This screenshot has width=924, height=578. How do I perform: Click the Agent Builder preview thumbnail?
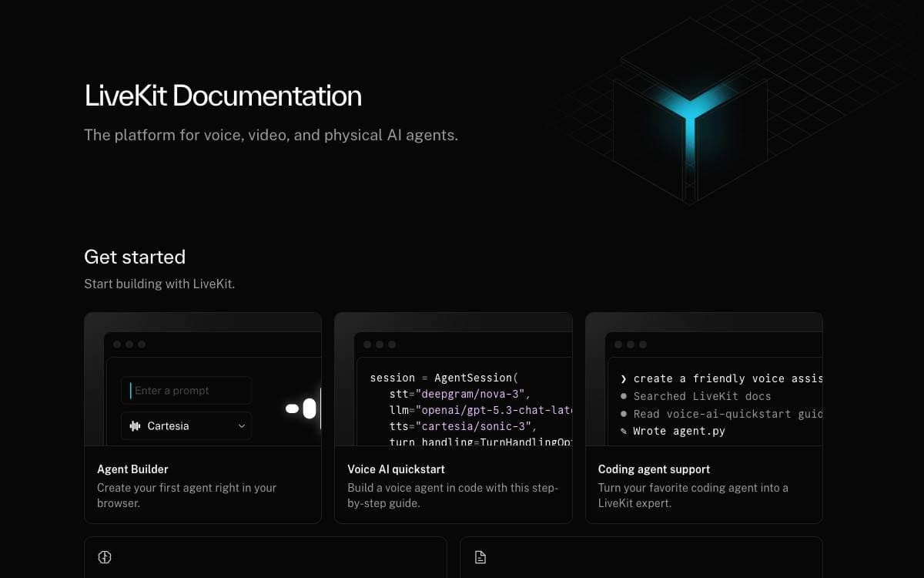[203, 379]
